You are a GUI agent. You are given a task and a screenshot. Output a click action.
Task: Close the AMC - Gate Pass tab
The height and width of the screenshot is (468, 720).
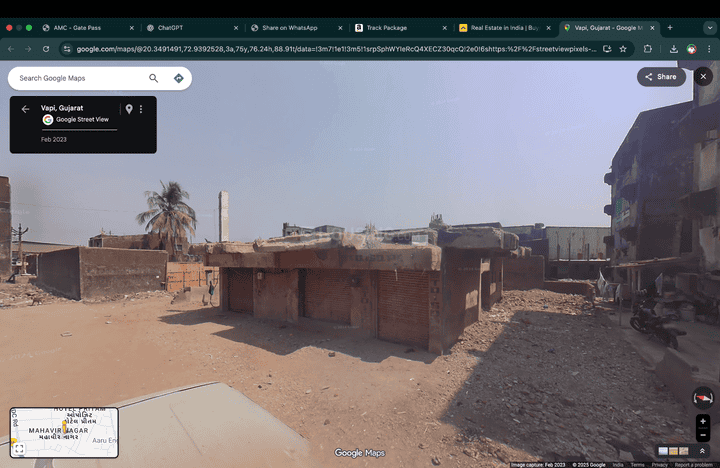132,28
